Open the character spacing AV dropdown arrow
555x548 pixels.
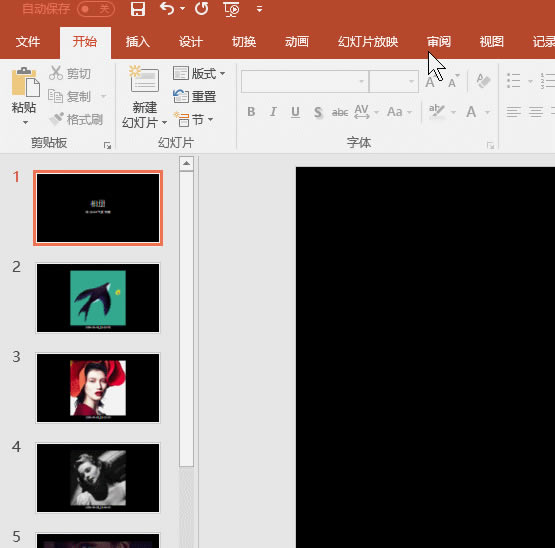click(x=376, y=113)
